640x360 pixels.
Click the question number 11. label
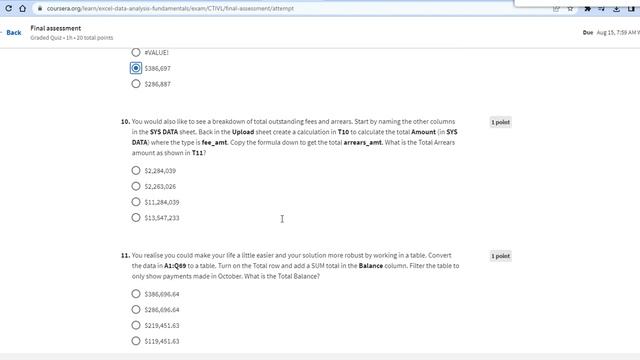[125, 256]
